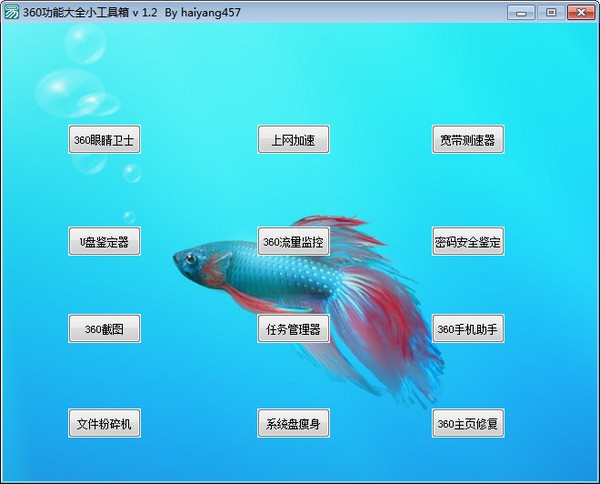Image resolution: width=600 pixels, height=484 pixels.
Task: Launch 360手机助手 phone assistant
Action: pos(468,329)
